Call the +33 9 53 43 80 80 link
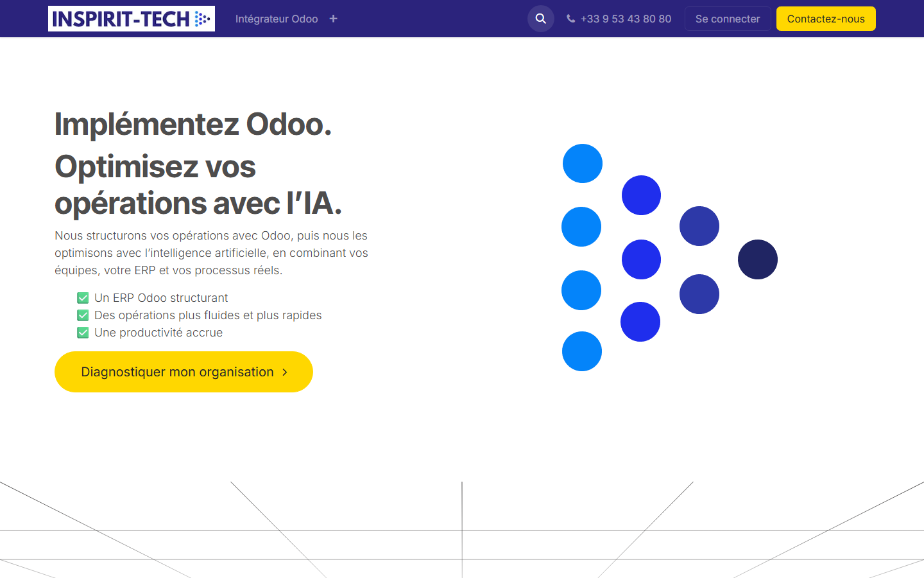The image size is (924, 578). (619, 19)
